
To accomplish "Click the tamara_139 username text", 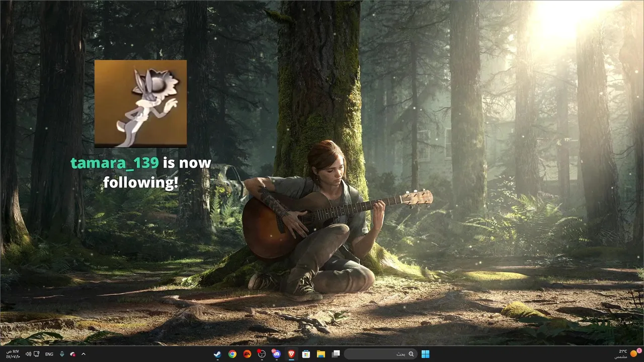I will tap(115, 163).
